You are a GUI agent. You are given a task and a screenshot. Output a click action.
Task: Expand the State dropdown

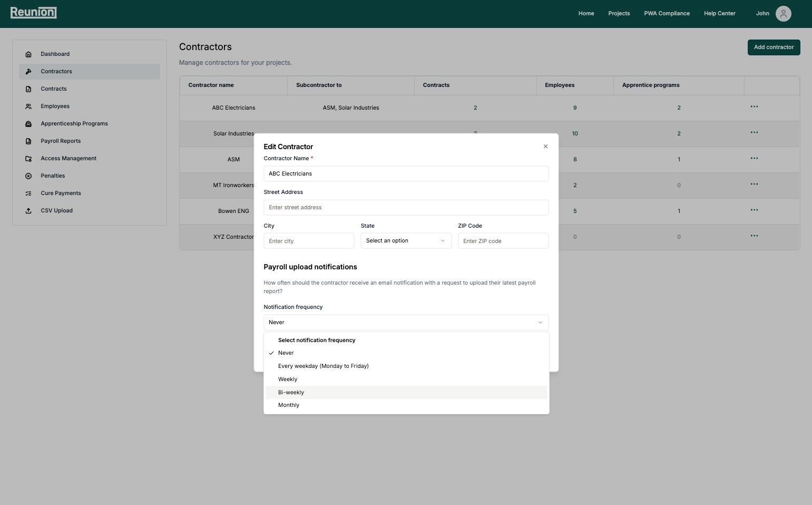pyautogui.click(x=406, y=241)
